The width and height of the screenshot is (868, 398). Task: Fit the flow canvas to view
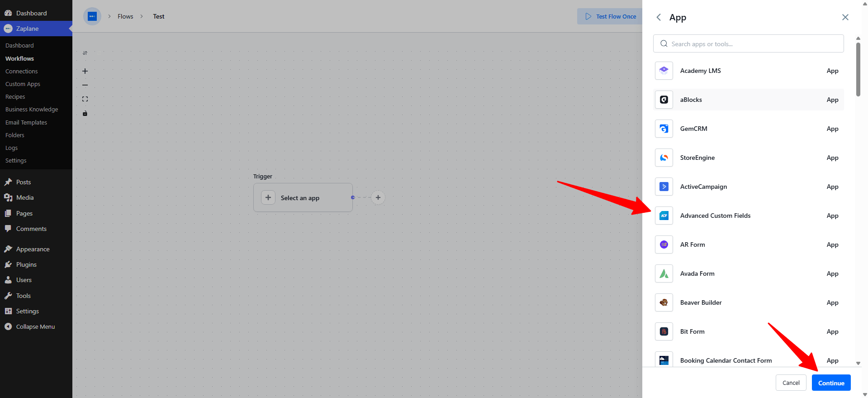[85, 99]
